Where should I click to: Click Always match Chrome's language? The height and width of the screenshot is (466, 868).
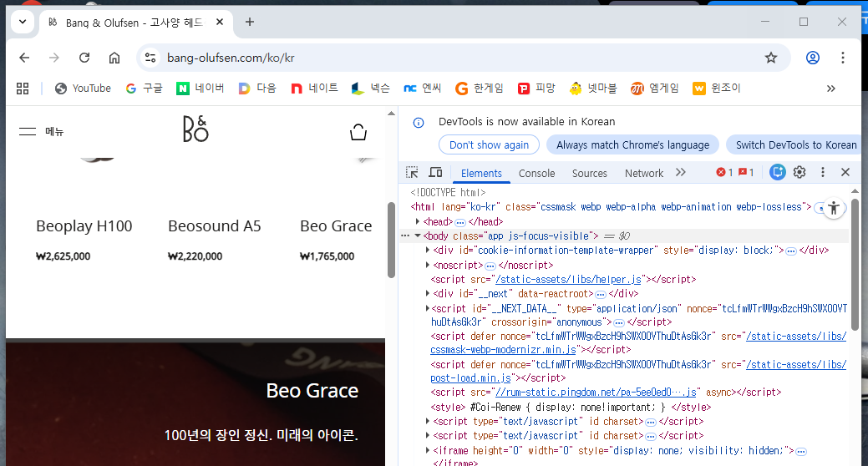(632, 145)
